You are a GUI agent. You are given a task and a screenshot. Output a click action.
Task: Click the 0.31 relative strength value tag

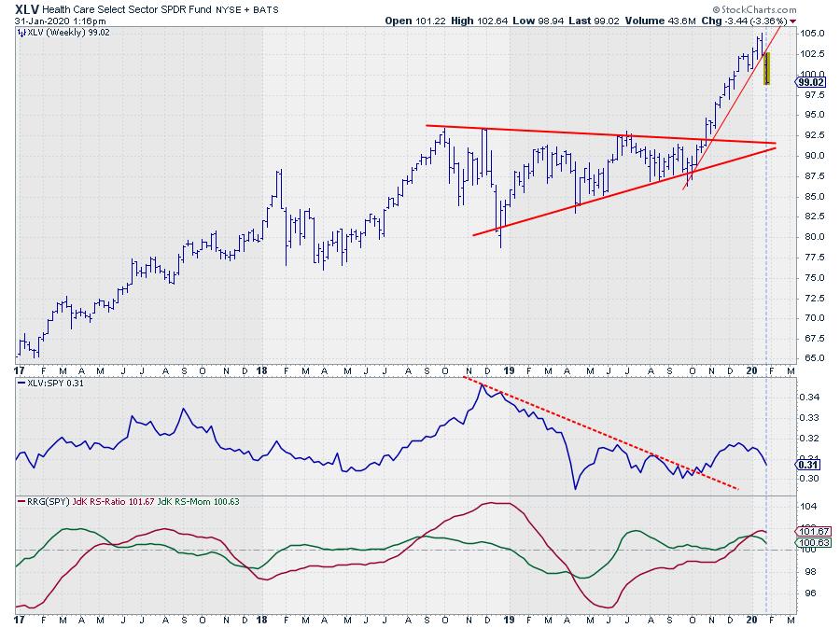[x=808, y=464]
